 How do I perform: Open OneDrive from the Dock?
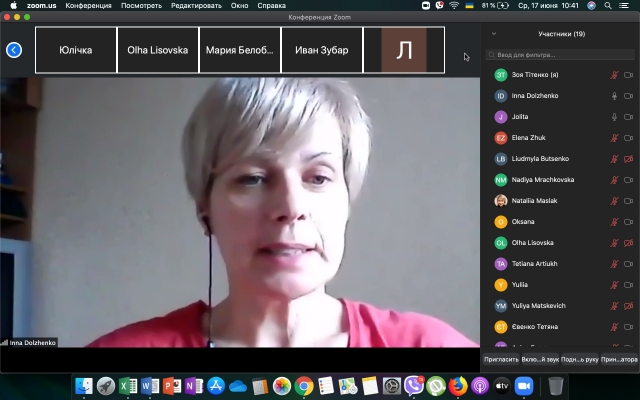click(x=238, y=386)
